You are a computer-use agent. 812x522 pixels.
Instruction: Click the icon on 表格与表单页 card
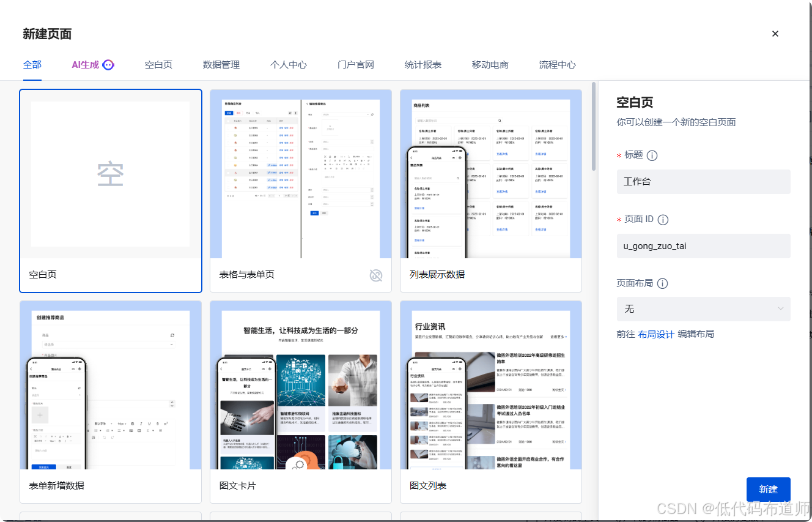(x=376, y=275)
